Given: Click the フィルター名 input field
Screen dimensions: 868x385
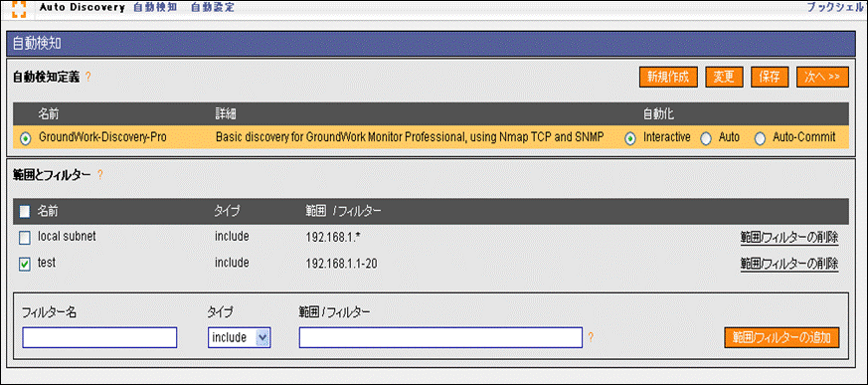Looking at the screenshot, I should pos(99,337).
